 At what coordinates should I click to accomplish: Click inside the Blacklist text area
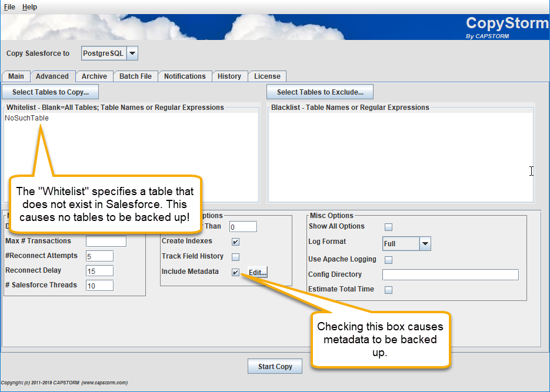pos(401,156)
